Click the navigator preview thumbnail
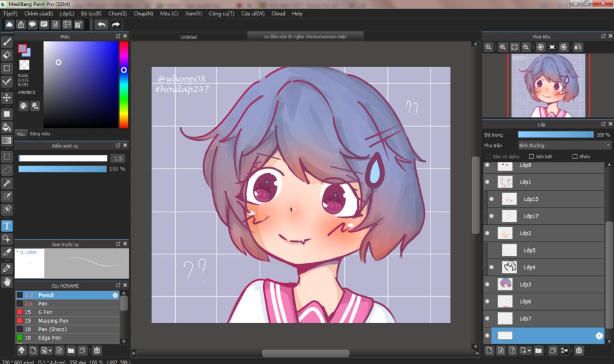The width and height of the screenshot is (614, 364). 548,86
